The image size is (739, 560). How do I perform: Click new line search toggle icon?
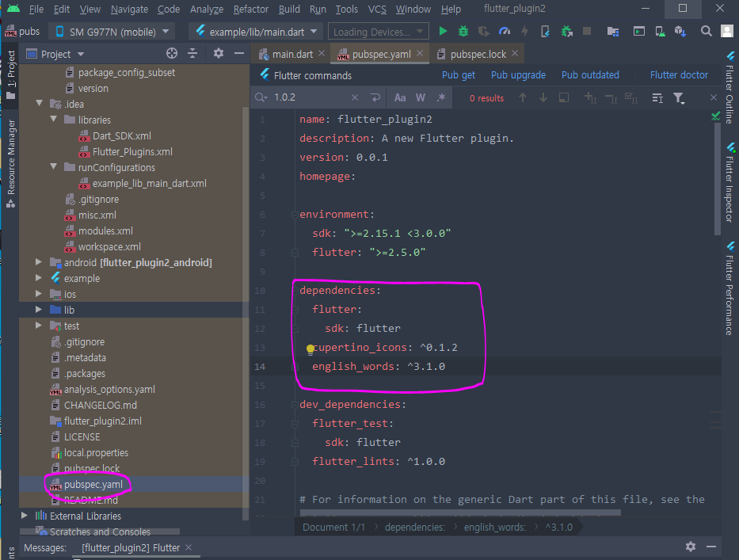pyautogui.click(x=375, y=97)
